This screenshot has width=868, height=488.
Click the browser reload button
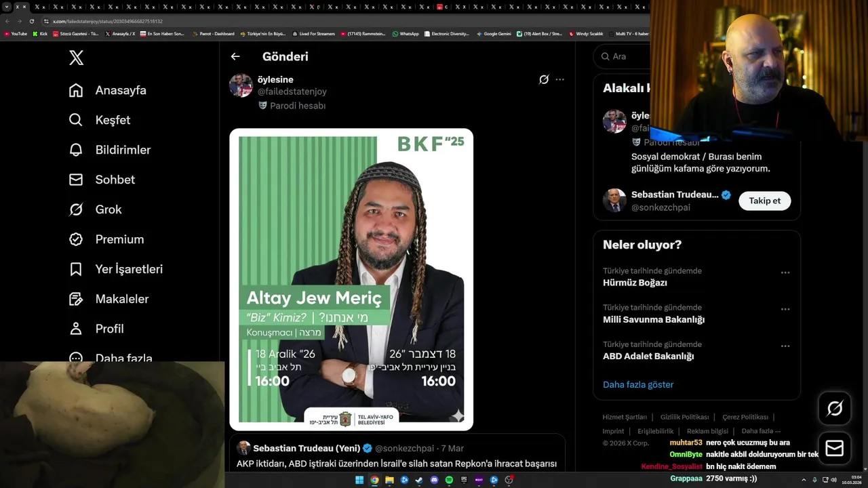[x=32, y=21]
